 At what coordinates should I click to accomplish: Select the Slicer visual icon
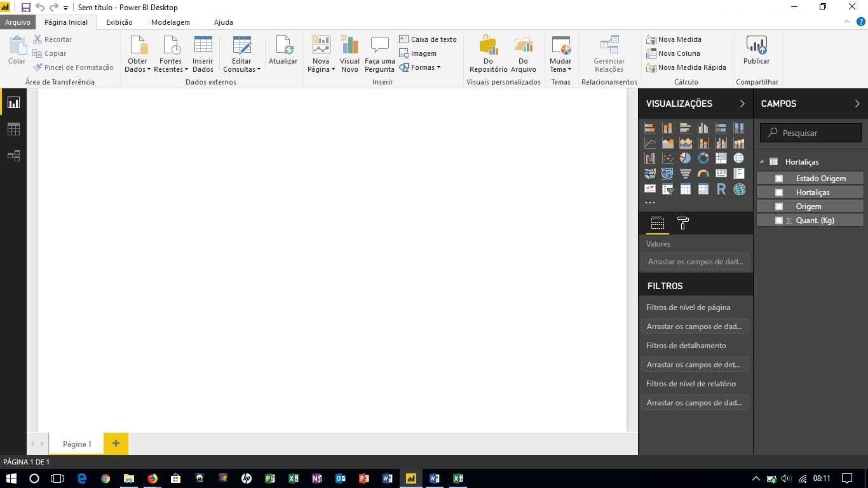(667, 189)
